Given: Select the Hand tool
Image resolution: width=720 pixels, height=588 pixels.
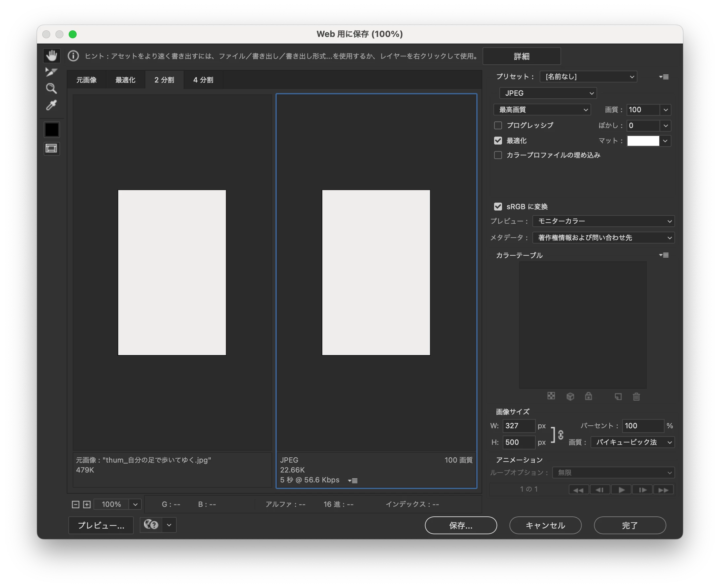Looking at the screenshot, I should click(52, 55).
